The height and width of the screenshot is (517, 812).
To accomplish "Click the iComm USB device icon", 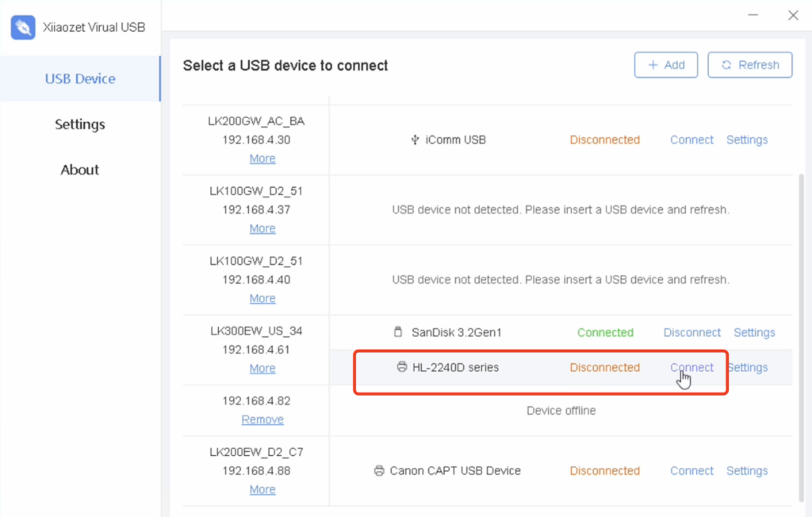I will click(414, 140).
